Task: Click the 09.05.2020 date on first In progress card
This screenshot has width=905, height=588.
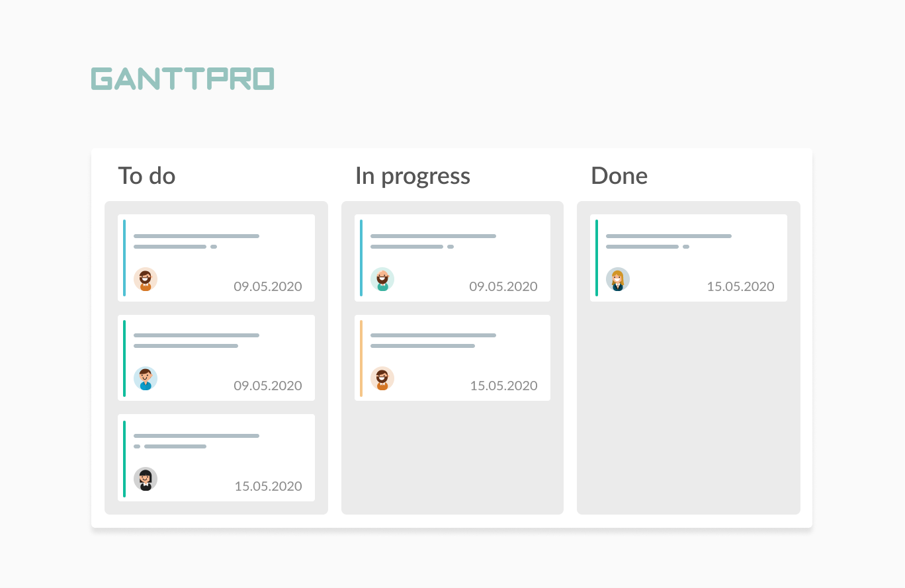Action: 503,286
